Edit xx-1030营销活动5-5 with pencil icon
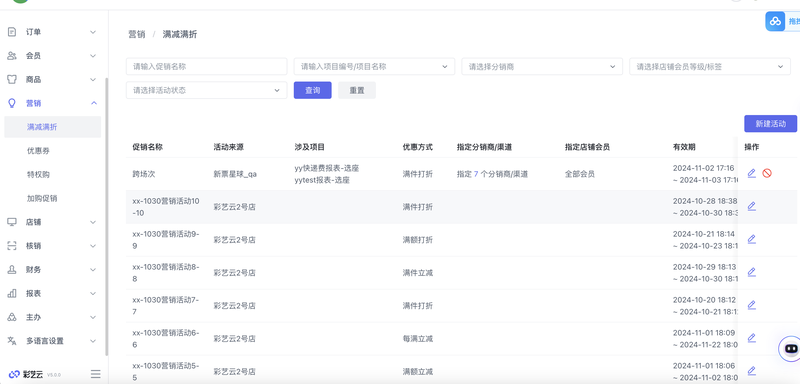The image size is (800, 384). point(751,371)
